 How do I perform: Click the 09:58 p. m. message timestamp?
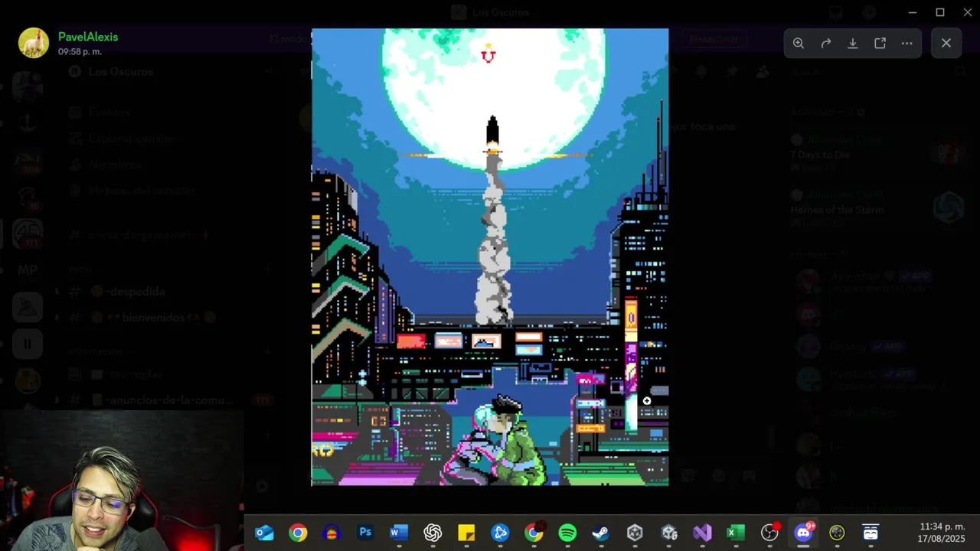point(80,52)
